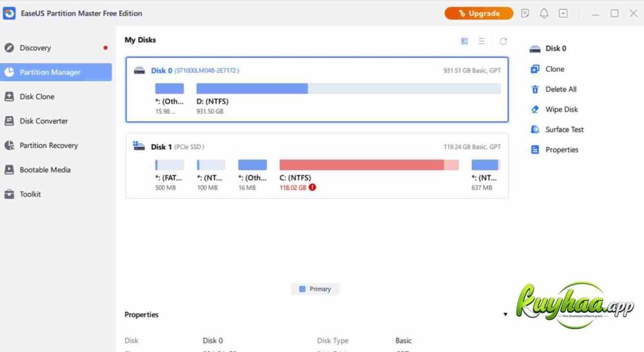Select the Disk 1 header drive icon
Screen dimensions: 644x352
pyautogui.click(x=139, y=146)
